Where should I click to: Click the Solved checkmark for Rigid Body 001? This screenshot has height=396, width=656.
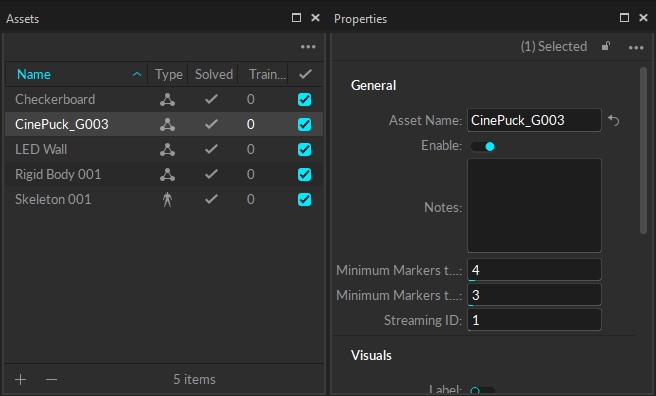pos(211,174)
